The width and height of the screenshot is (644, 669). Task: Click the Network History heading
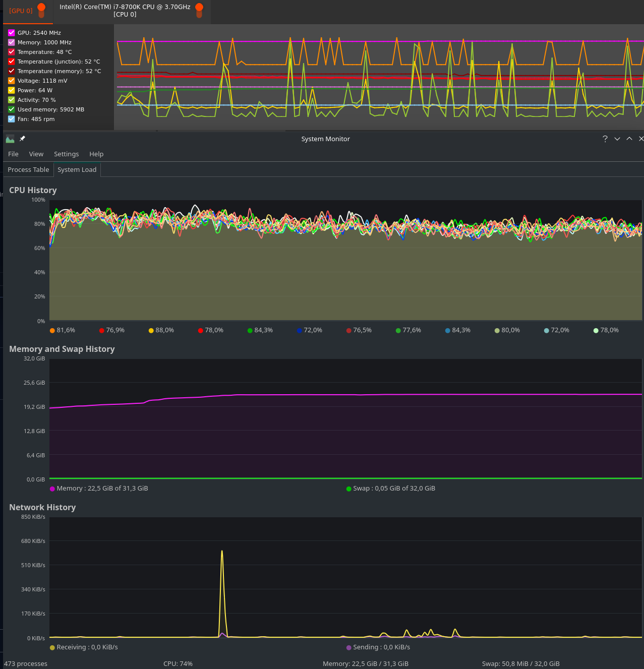[x=42, y=507]
